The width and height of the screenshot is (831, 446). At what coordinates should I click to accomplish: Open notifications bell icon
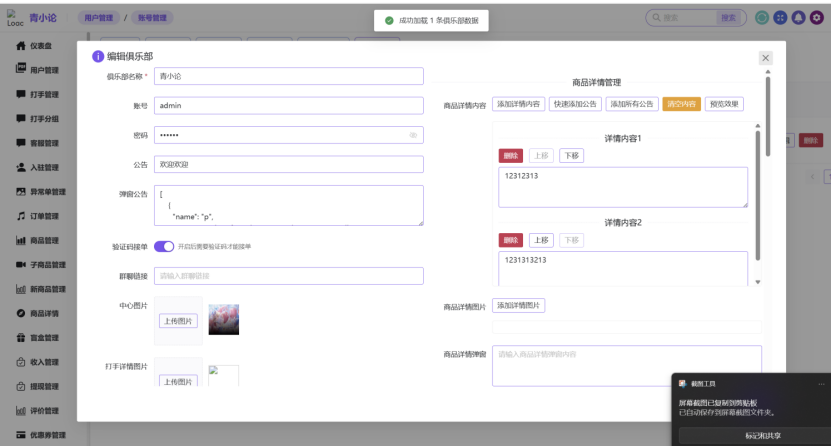(x=798, y=17)
